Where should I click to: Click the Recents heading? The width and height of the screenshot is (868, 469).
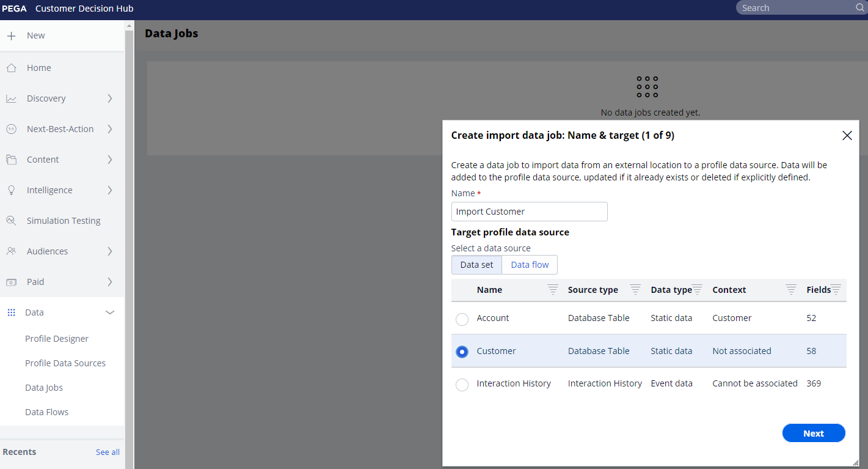20,452
